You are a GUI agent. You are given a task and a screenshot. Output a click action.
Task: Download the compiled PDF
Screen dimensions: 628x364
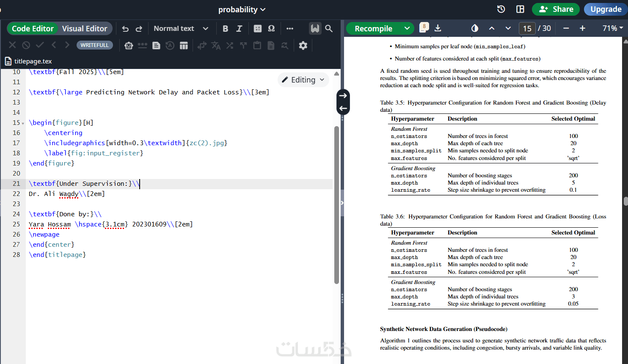point(438,28)
